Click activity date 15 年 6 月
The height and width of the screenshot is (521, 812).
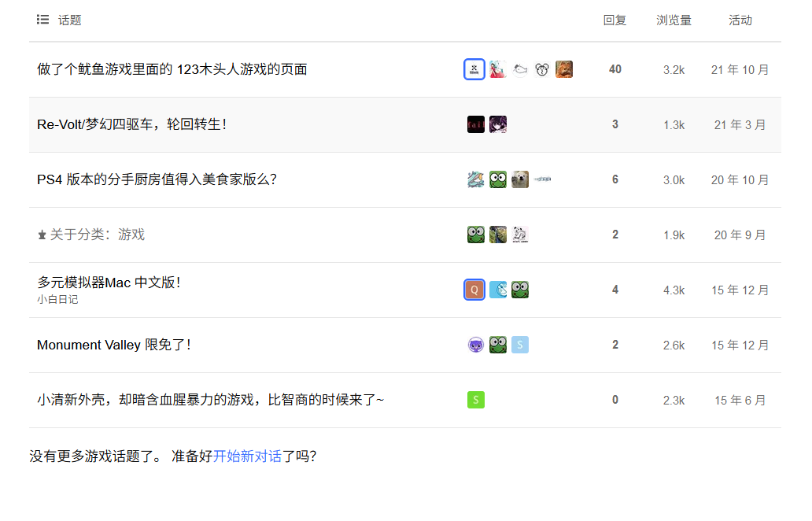pos(740,401)
